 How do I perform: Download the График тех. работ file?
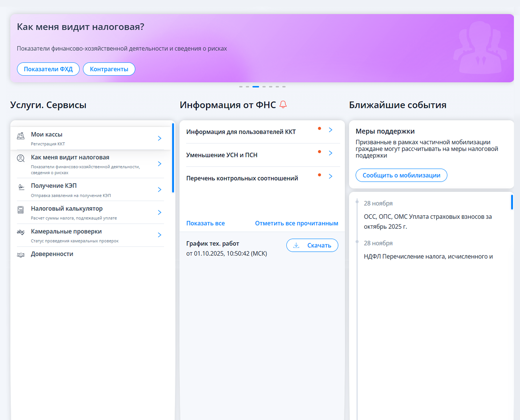click(312, 245)
